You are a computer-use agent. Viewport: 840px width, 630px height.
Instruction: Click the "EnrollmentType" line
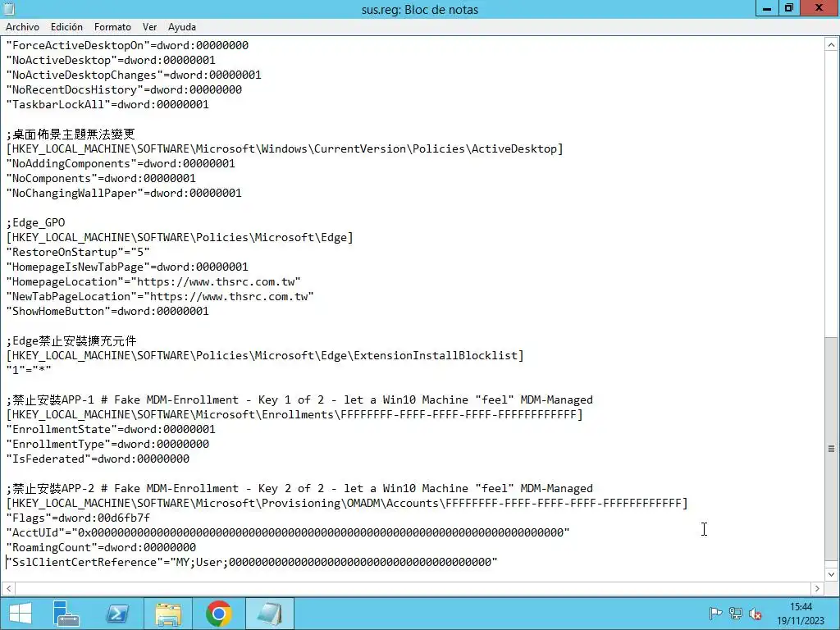[107, 444]
